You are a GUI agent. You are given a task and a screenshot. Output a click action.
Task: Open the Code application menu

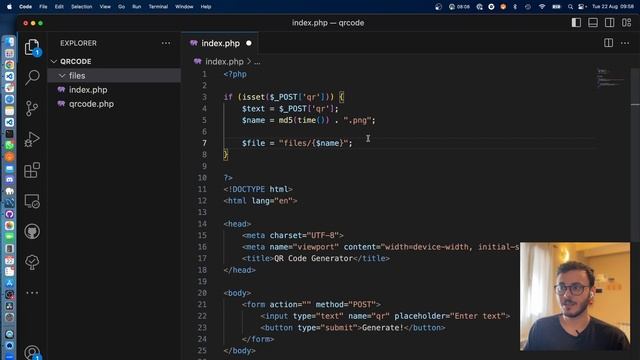click(25, 7)
